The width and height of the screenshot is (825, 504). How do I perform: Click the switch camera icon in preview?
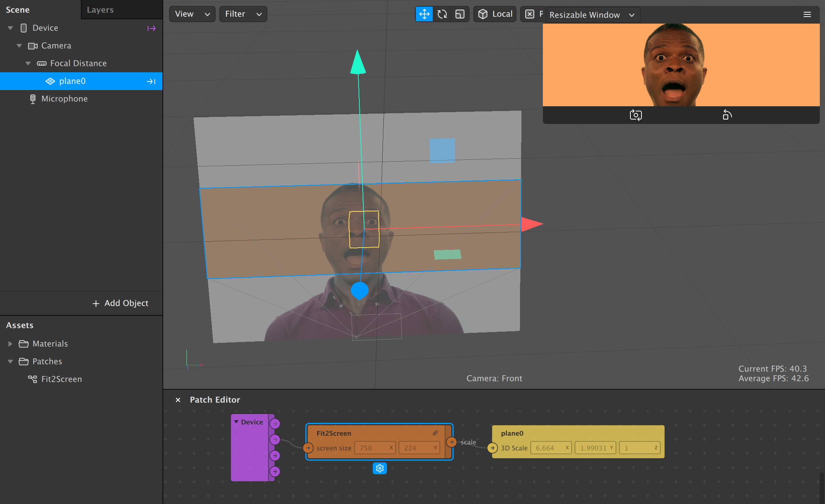point(636,115)
